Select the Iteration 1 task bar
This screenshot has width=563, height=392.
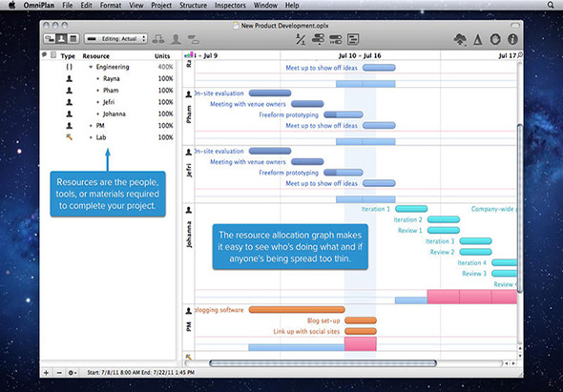pyautogui.click(x=411, y=209)
